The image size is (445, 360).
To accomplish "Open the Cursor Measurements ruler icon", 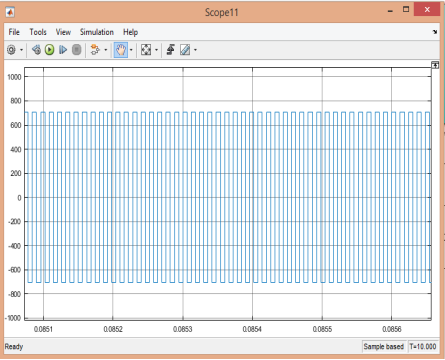I will click(x=185, y=50).
